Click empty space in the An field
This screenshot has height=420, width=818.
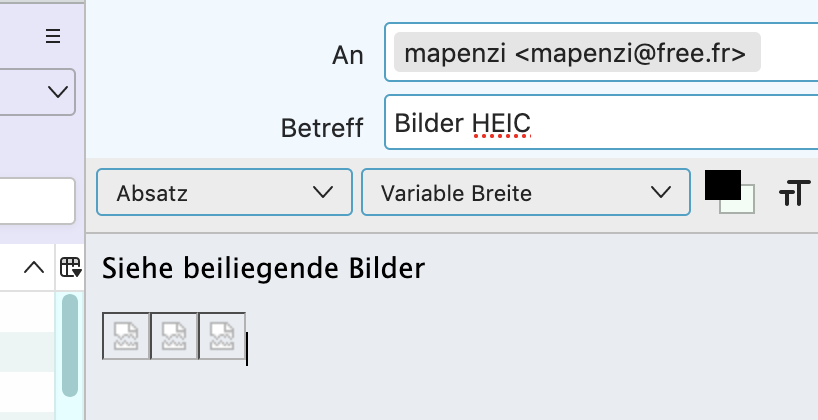tap(790, 54)
